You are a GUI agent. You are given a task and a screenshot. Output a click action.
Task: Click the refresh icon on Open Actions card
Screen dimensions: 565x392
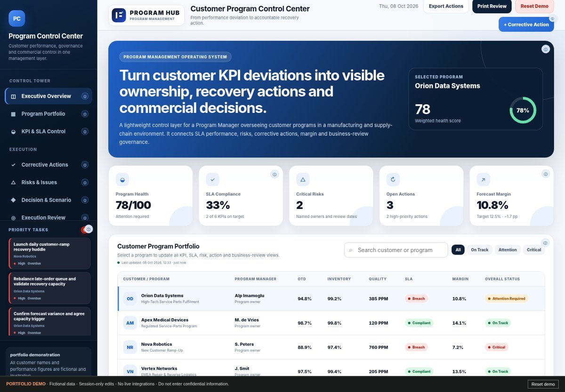[x=393, y=179]
